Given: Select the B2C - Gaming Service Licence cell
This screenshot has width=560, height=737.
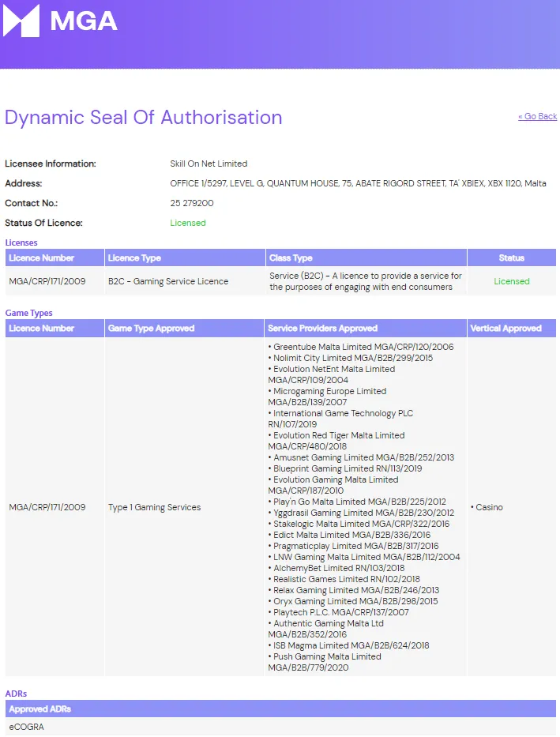Looking at the screenshot, I should click(168, 281).
